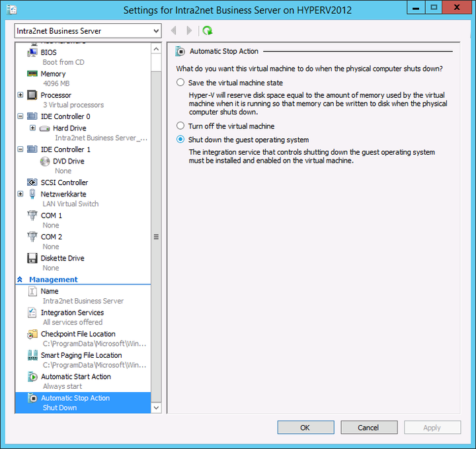Click the Diskette Drive floppy icon
This screenshot has width=476, height=449.
point(32,258)
